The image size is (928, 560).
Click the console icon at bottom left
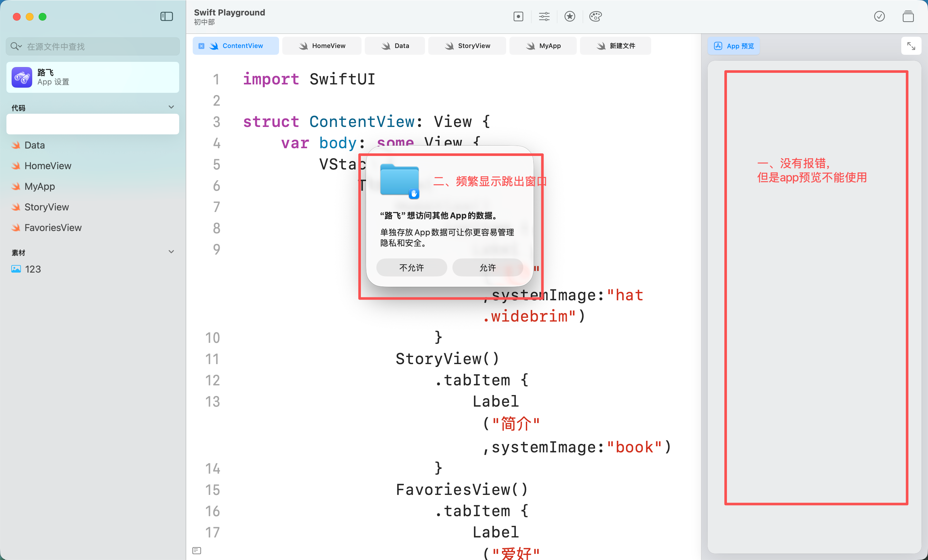(197, 550)
